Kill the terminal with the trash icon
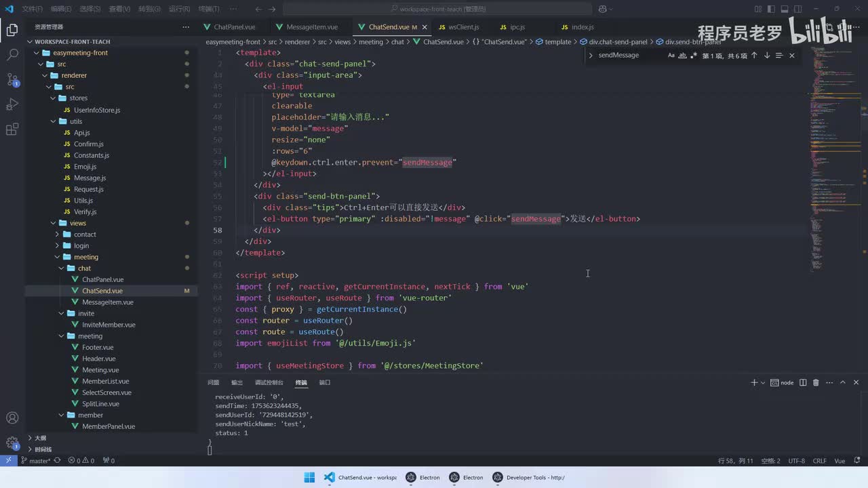Image resolution: width=868 pixels, height=488 pixels. click(x=816, y=382)
